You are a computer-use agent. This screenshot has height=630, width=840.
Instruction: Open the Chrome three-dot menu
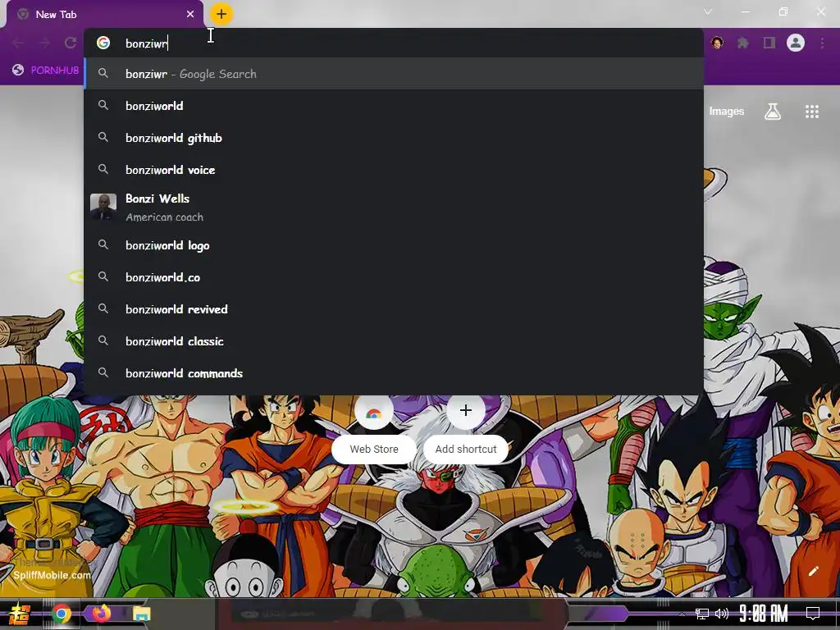click(x=822, y=43)
